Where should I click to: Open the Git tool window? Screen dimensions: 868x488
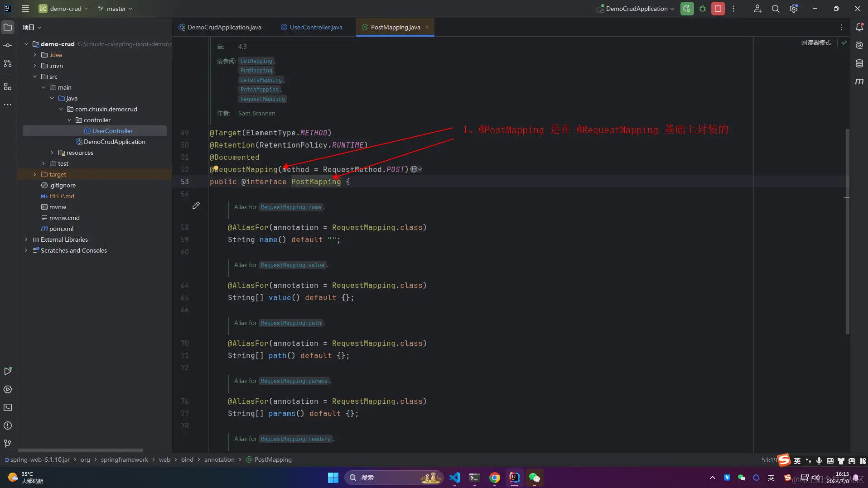click(8, 444)
